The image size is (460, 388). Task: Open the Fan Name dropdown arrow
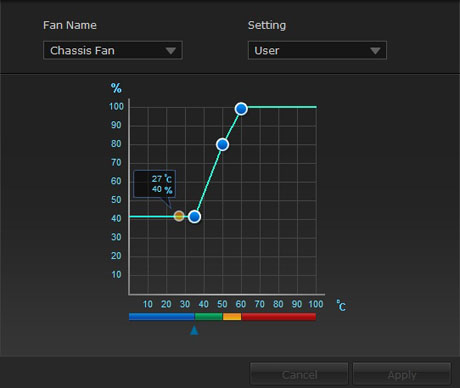pyautogui.click(x=171, y=51)
